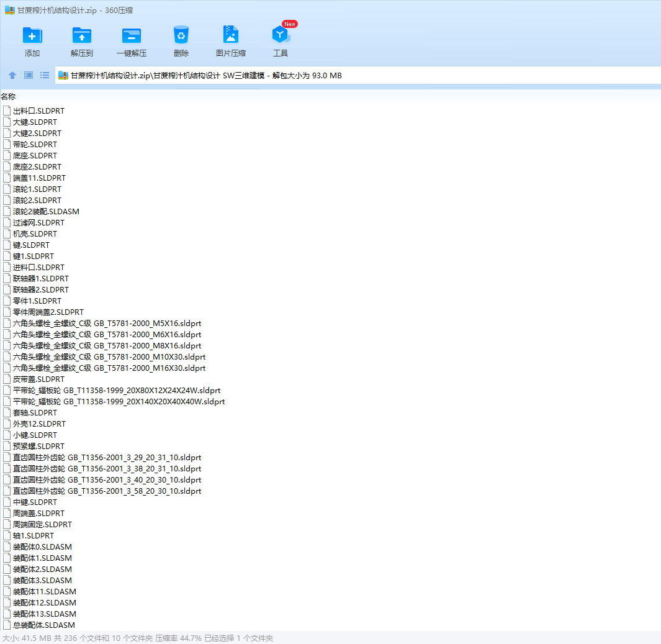Select file 装配体1.SLDASM
The image size is (661, 644).
click(x=43, y=558)
